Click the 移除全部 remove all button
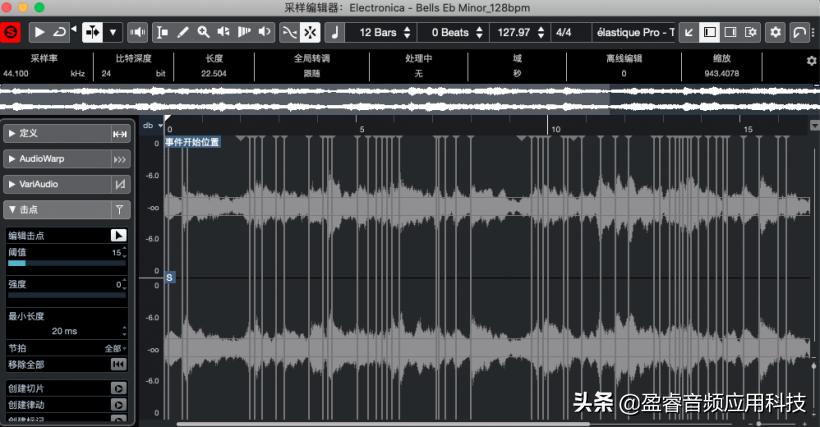The height and width of the screenshot is (427, 820). [x=119, y=364]
